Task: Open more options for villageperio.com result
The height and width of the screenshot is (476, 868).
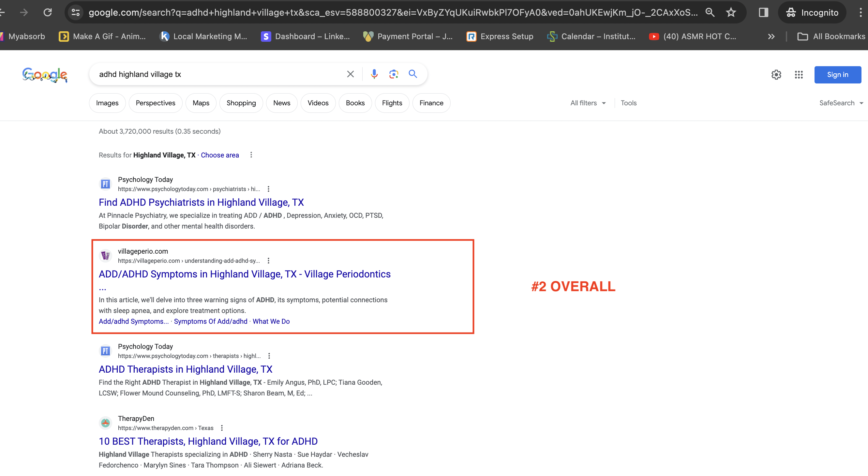Action: (268, 261)
